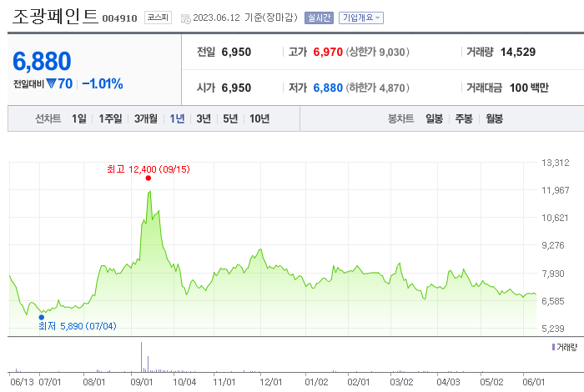
Task: Click the 06/13 x-axis date label
Action: click(22, 382)
